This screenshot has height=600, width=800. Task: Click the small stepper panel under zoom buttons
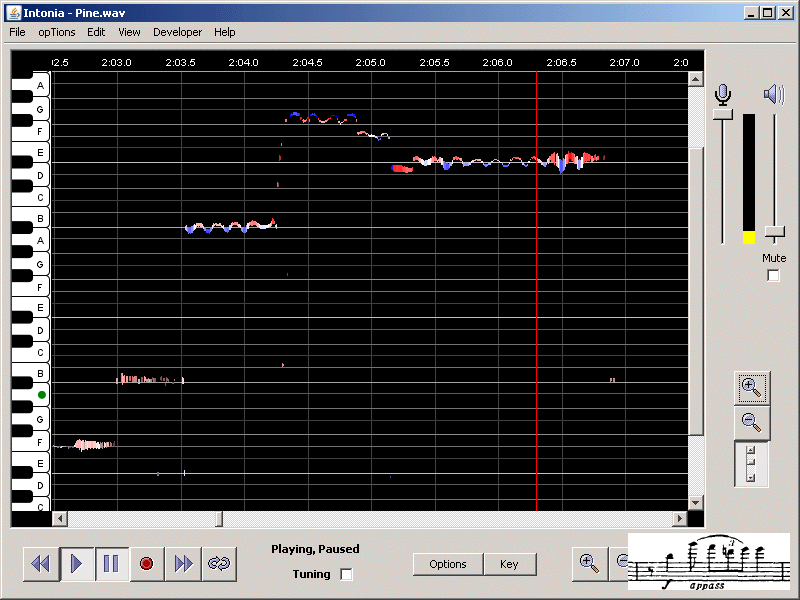pyautogui.click(x=751, y=464)
